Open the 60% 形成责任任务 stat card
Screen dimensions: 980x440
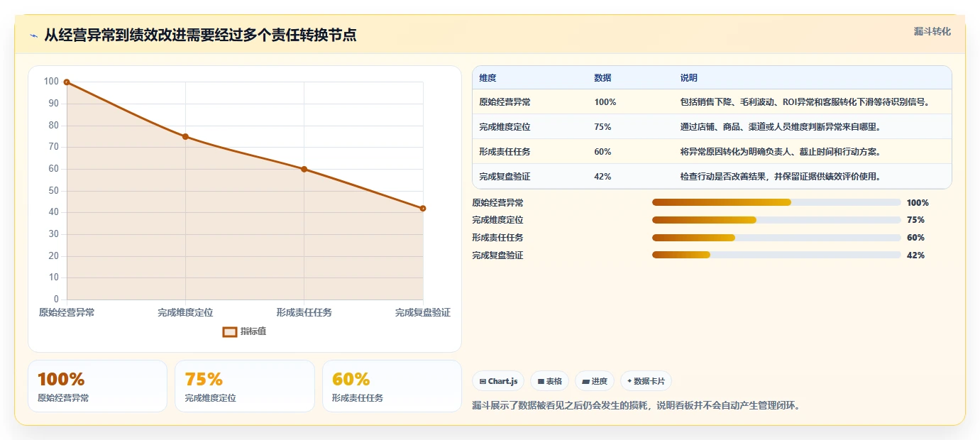[x=392, y=386]
